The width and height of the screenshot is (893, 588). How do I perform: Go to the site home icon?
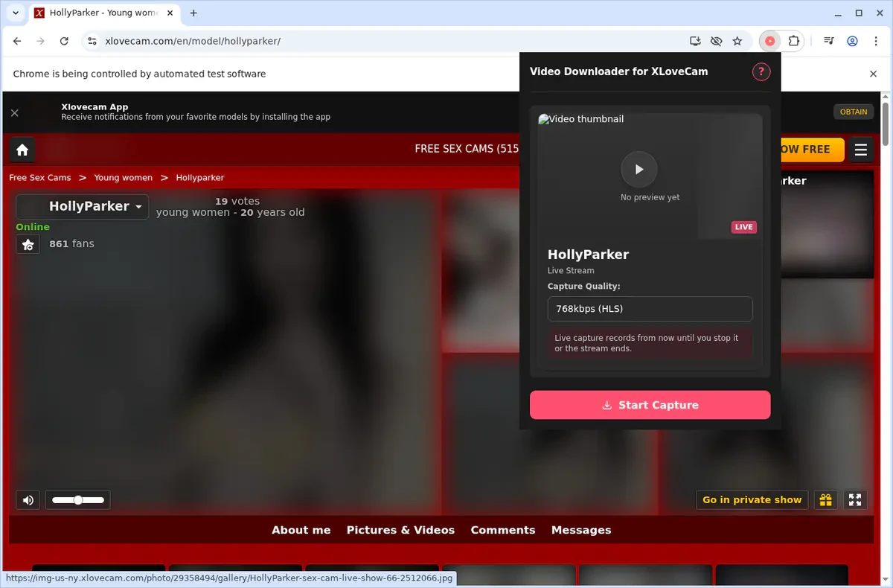coord(22,150)
